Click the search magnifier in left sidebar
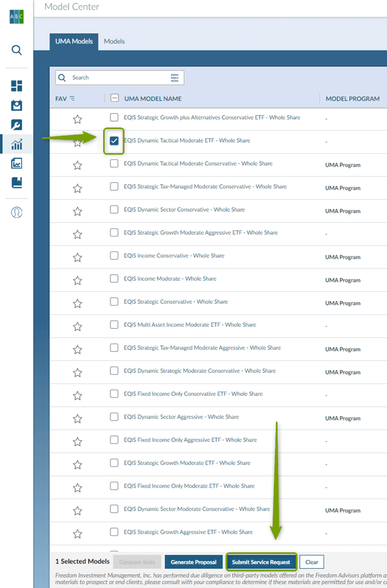387x588 pixels. pyautogui.click(x=17, y=50)
